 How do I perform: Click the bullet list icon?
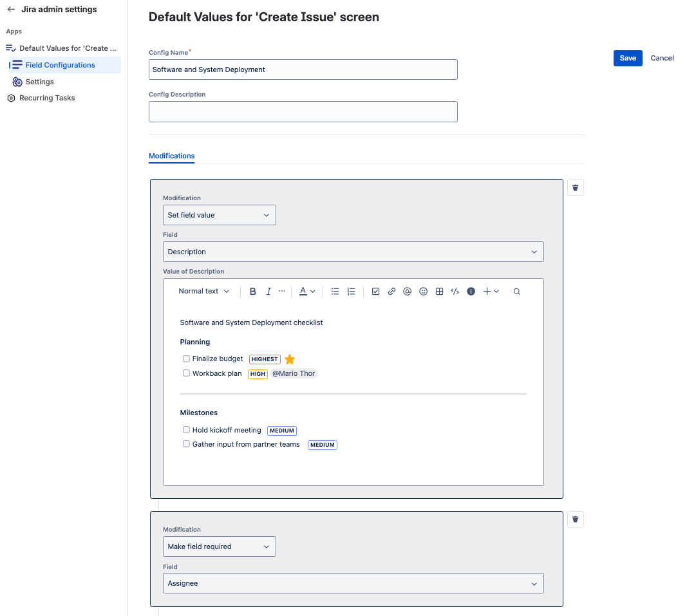[335, 292]
